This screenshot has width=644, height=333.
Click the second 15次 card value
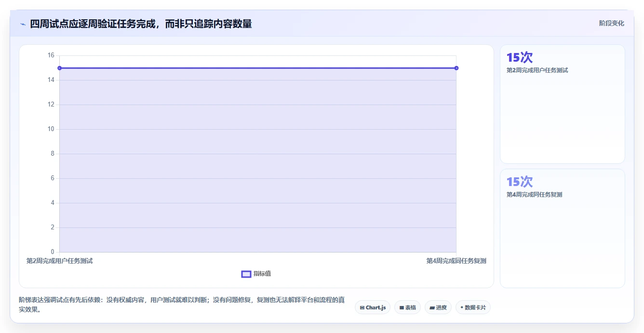coord(520,182)
